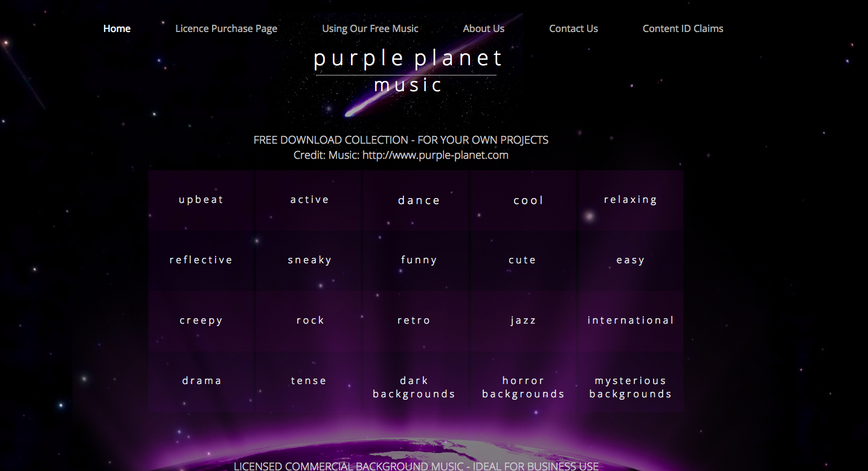
Task: Open the international music category
Action: point(630,321)
